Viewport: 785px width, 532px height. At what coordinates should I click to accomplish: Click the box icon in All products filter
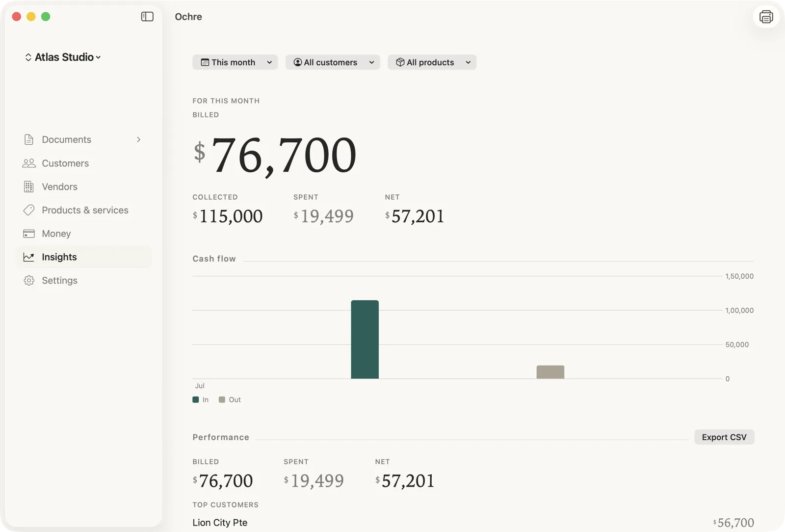400,62
